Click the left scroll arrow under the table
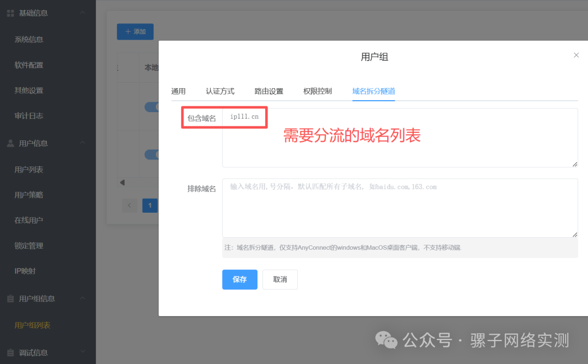This screenshot has width=588, height=364. [122, 182]
